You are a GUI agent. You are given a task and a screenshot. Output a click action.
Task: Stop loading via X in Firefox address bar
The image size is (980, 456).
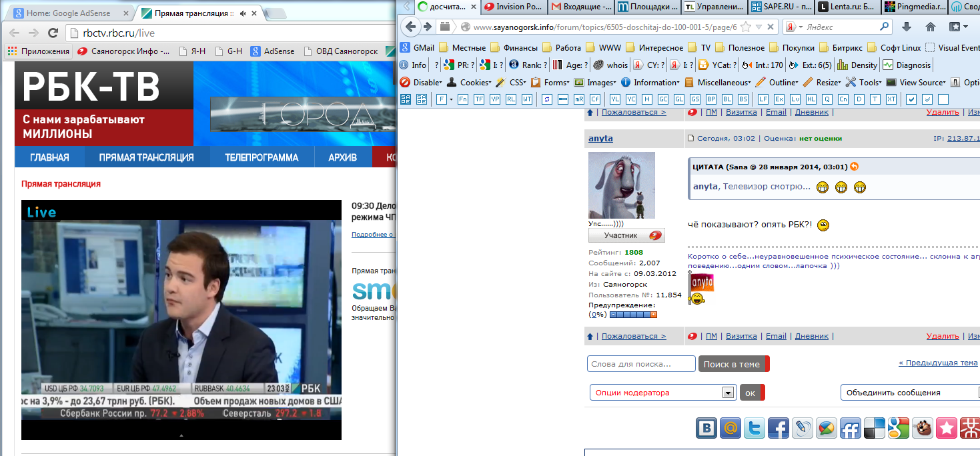(x=771, y=27)
